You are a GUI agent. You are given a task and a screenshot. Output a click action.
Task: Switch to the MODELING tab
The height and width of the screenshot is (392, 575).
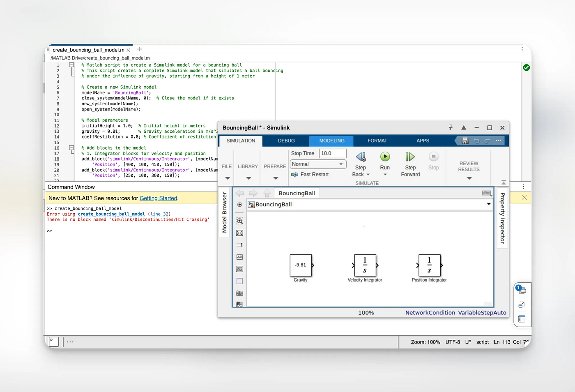pos(332,141)
